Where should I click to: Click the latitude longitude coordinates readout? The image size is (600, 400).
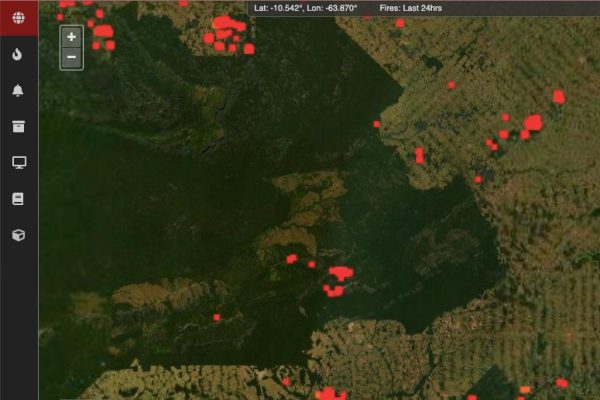coord(305,8)
